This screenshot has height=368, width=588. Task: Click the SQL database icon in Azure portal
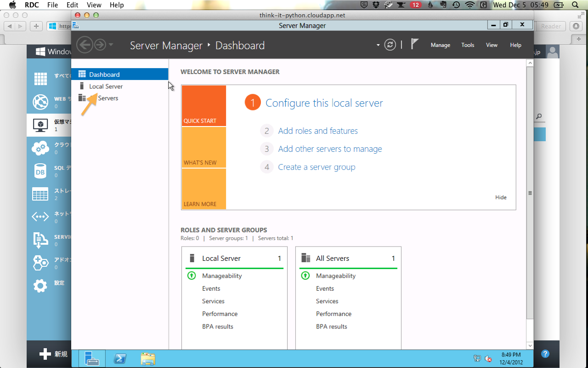click(40, 171)
